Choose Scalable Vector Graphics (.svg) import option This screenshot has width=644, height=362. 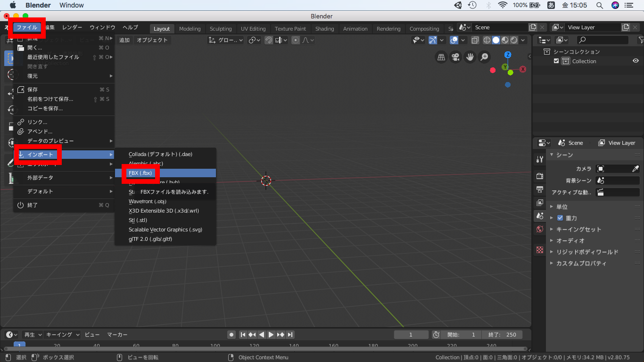coord(165,230)
